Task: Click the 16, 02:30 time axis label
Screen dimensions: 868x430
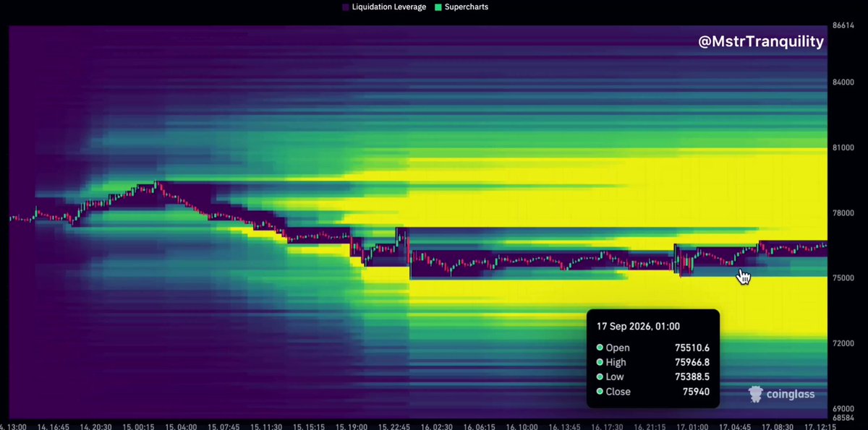Action: (x=437, y=426)
